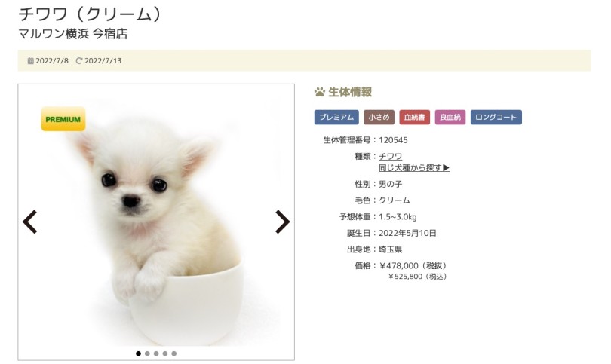Click the calendar icon next to 2022/7/8
Viewport: 611px width, 364px height.
click(30, 61)
